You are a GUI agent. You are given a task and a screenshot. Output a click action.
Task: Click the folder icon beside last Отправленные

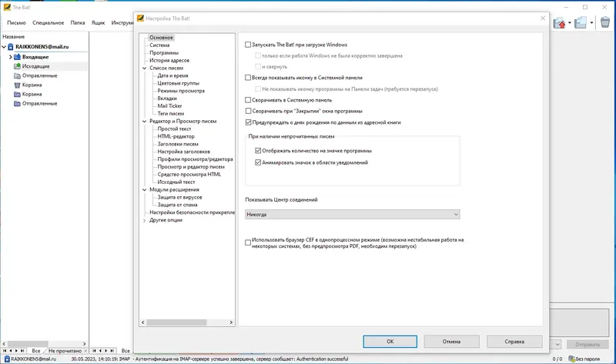(x=17, y=104)
